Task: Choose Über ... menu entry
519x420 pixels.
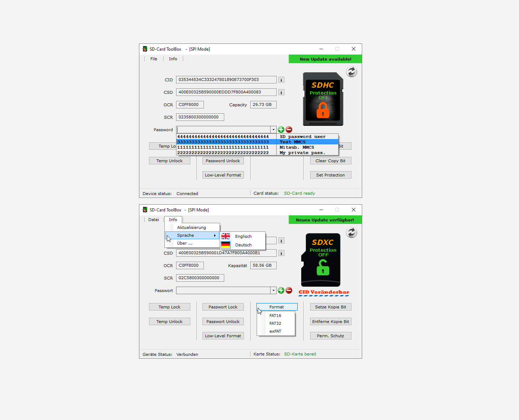Action: pos(192,243)
